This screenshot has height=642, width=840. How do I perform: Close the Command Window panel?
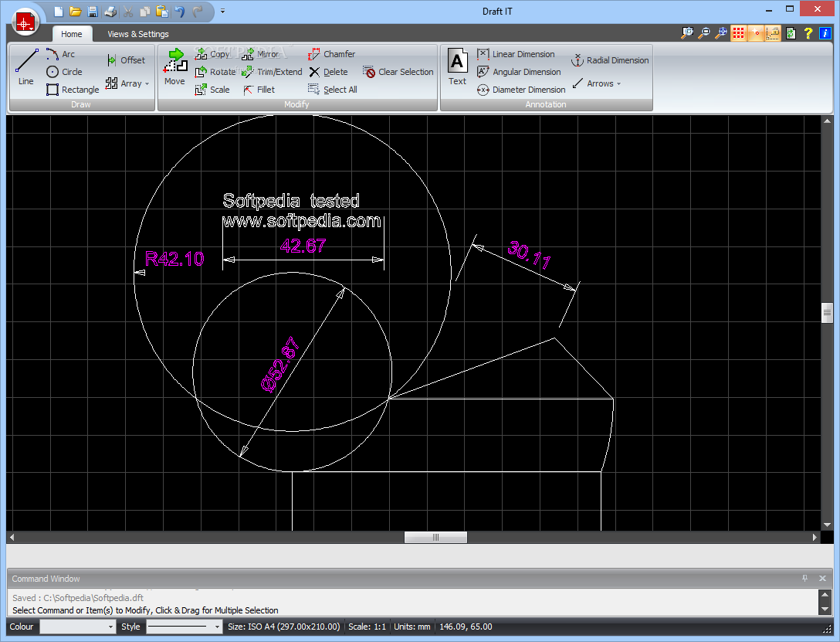822,578
